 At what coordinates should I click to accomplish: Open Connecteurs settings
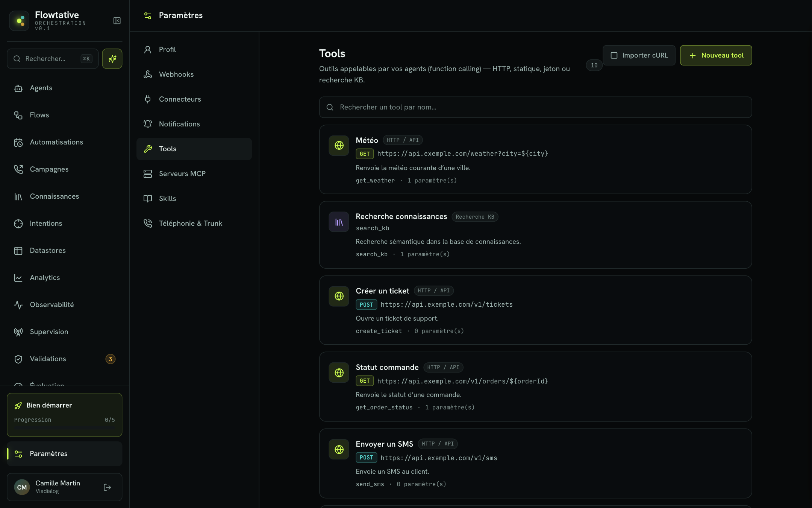[x=194, y=99]
